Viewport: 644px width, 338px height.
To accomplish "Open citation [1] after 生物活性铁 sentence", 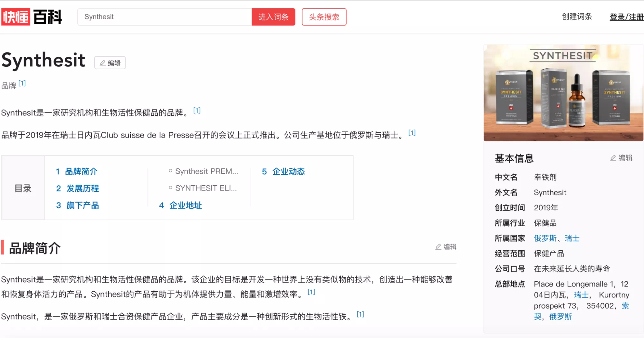I will [x=360, y=314].
